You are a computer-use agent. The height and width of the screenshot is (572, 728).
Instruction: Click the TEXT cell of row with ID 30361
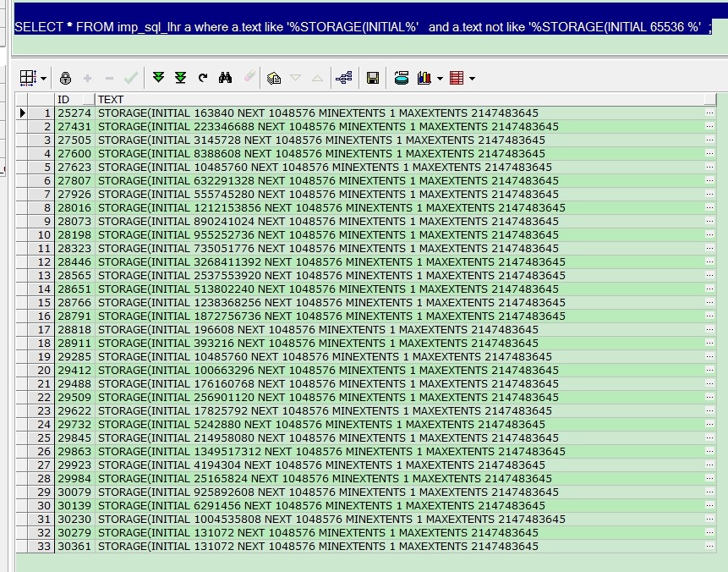(x=318, y=547)
